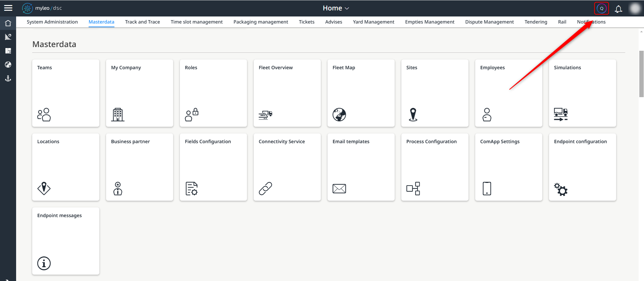Open the Advises tab
The height and width of the screenshot is (281, 644).
click(x=334, y=22)
